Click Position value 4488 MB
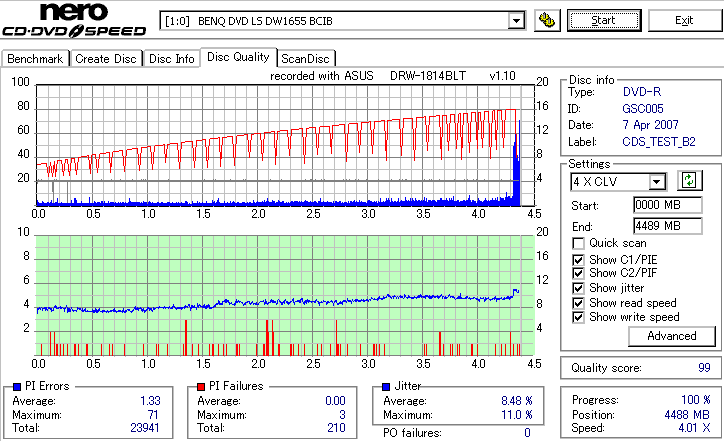Screen dimensions: 724x441 coord(687,415)
